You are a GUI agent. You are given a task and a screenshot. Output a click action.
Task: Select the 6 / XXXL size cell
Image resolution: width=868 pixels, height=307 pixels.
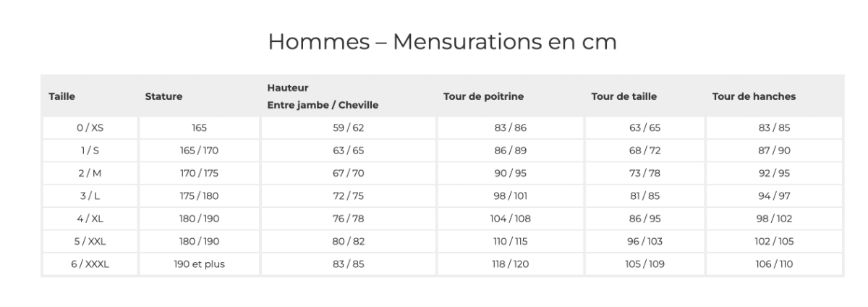pyautogui.click(x=90, y=264)
